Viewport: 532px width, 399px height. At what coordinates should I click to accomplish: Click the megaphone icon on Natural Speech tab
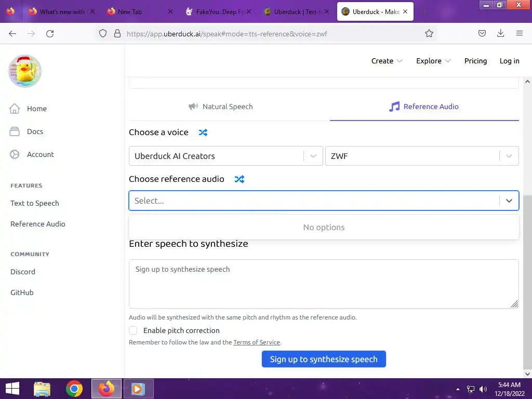pyautogui.click(x=193, y=107)
